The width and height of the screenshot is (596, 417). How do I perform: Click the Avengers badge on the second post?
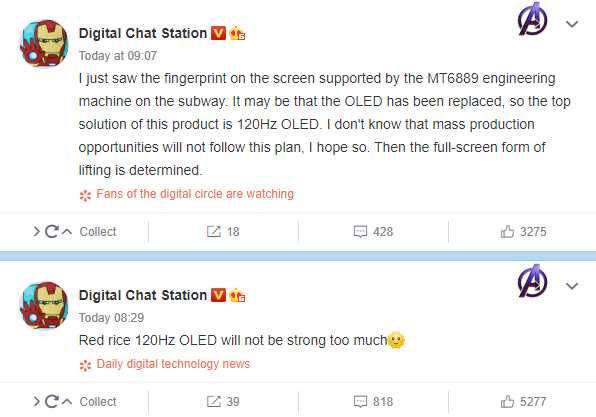533,281
